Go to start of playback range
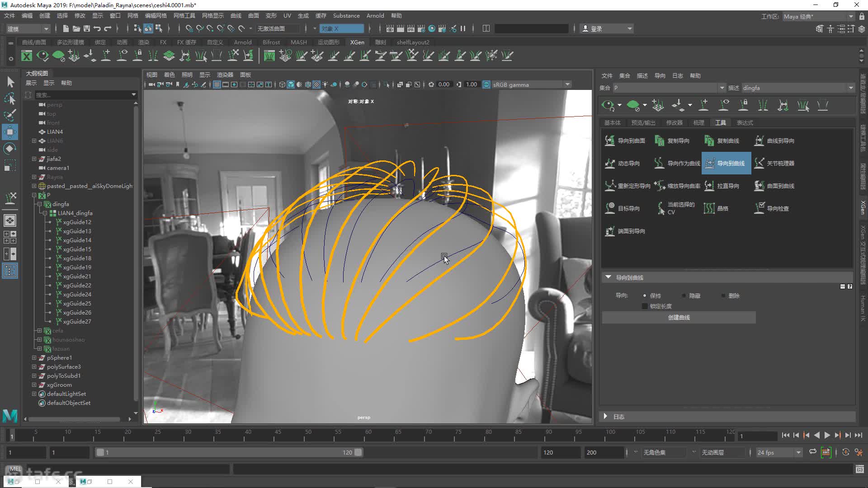 tap(785, 435)
